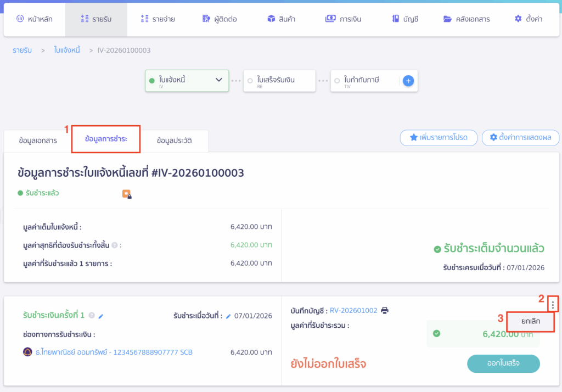Click the SCB bank logo icon
562x392 pixels.
tap(27, 352)
